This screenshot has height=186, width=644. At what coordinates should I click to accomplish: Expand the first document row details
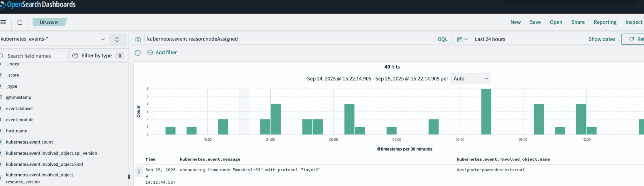click(139, 172)
